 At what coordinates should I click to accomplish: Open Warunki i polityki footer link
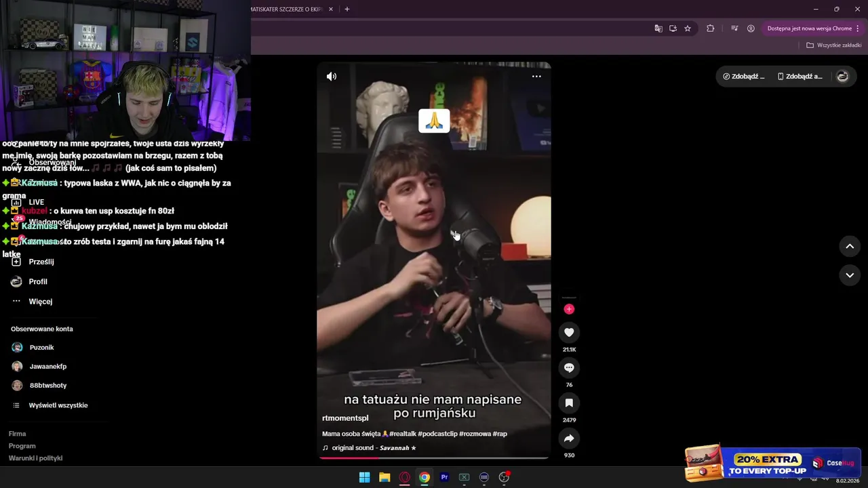pyautogui.click(x=35, y=458)
